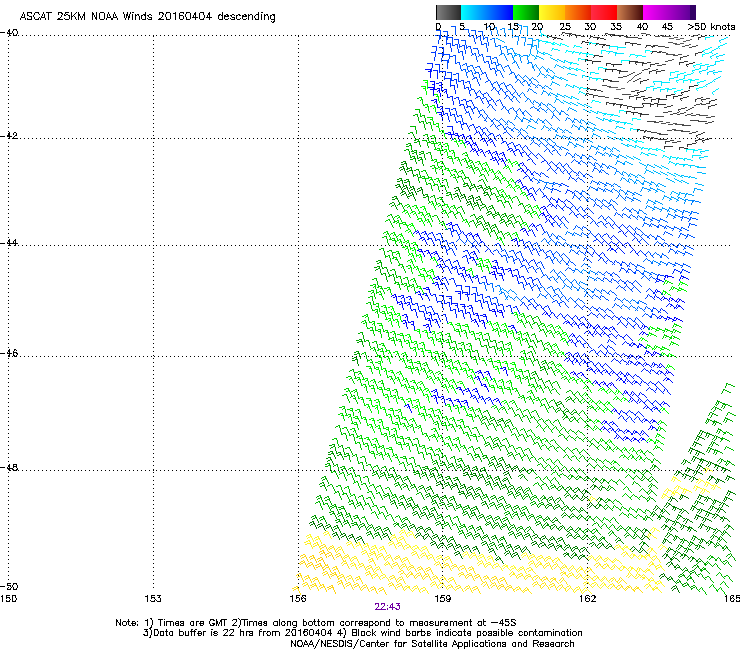Click the '35' legend tick label
This screenshot has height=650, width=740.
(616, 26)
